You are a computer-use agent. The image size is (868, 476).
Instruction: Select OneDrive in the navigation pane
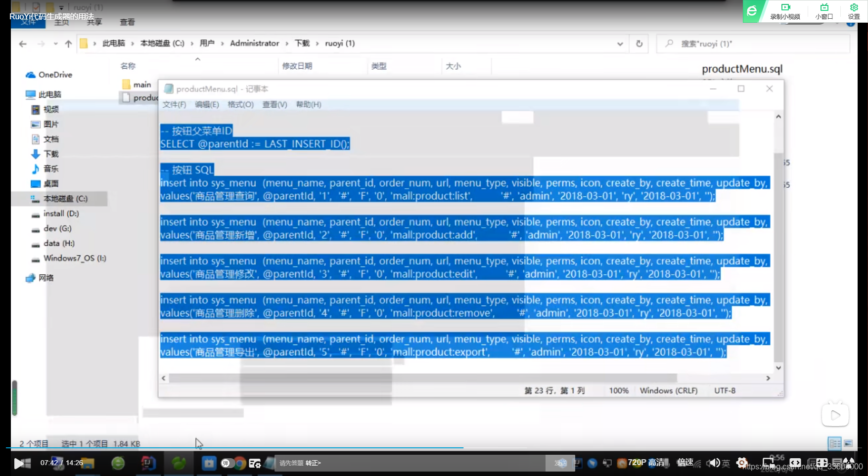pyautogui.click(x=49, y=75)
